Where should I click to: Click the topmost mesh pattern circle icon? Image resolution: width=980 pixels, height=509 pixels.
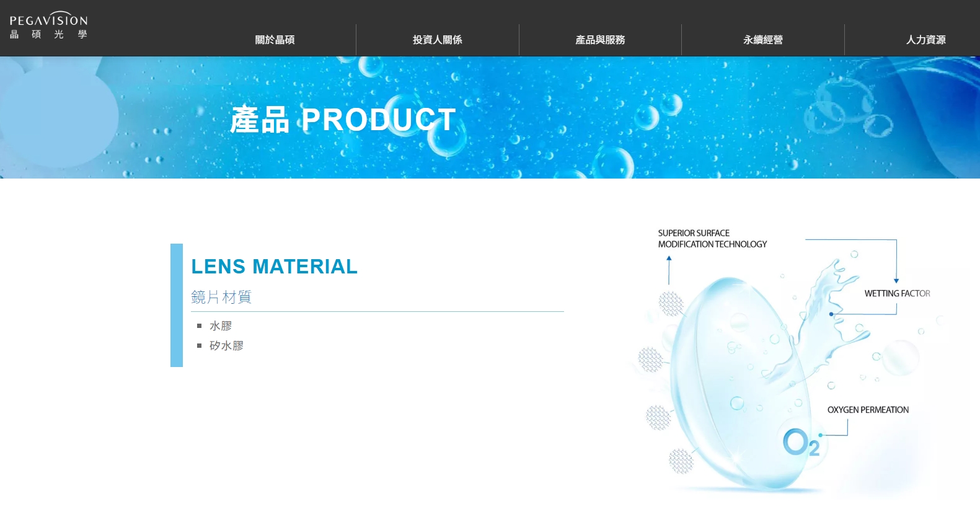pyautogui.click(x=671, y=303)
